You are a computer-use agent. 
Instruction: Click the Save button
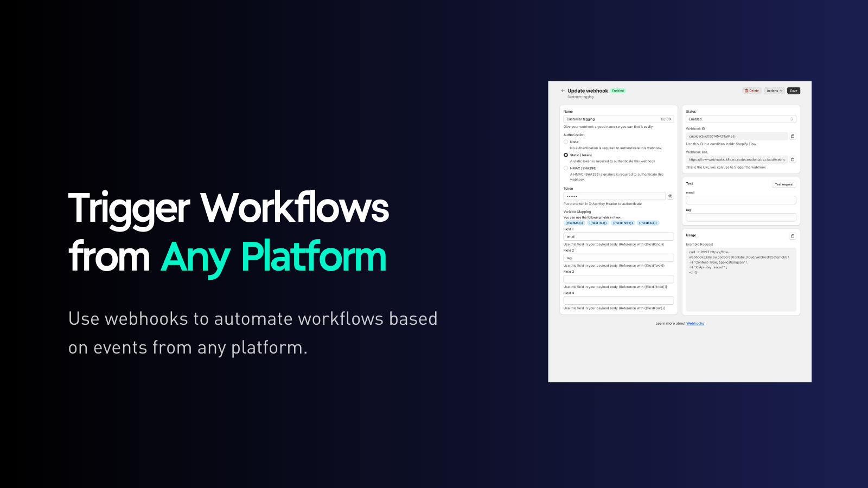(793, 91)
